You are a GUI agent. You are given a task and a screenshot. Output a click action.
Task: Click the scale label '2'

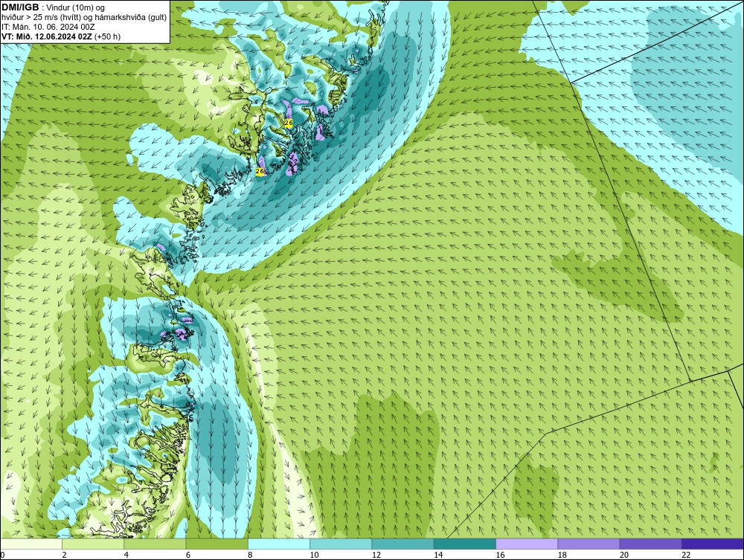[x=64, y=556]
